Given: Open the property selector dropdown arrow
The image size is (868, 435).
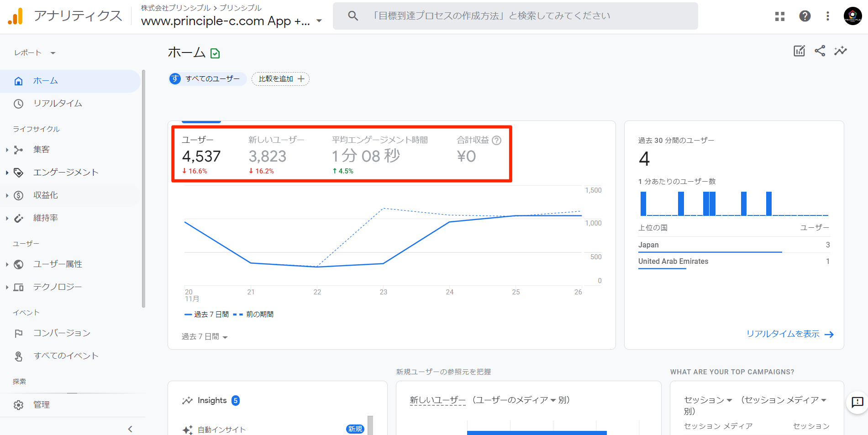Looking at the screenshot, I should point(319,21).
